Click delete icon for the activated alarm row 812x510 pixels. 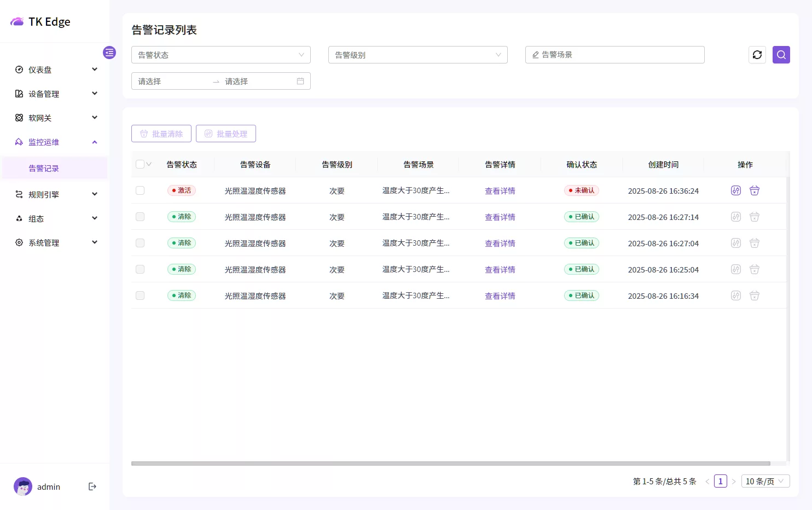754,190
